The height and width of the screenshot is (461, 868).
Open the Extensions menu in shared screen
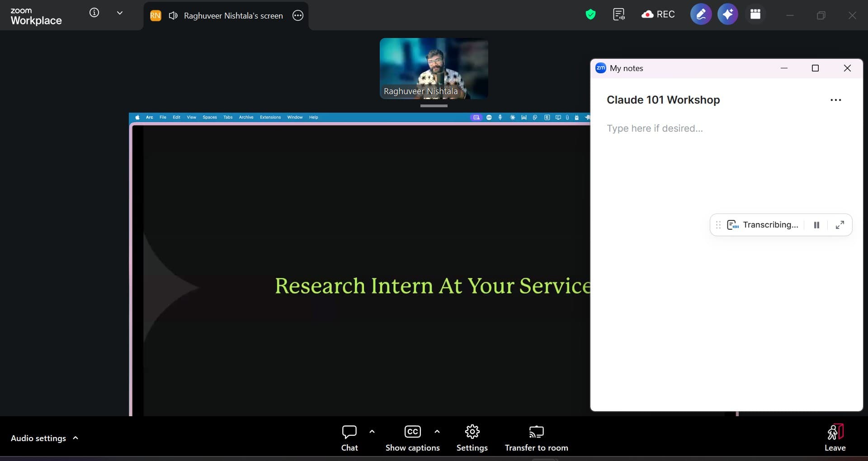point(270,117)
